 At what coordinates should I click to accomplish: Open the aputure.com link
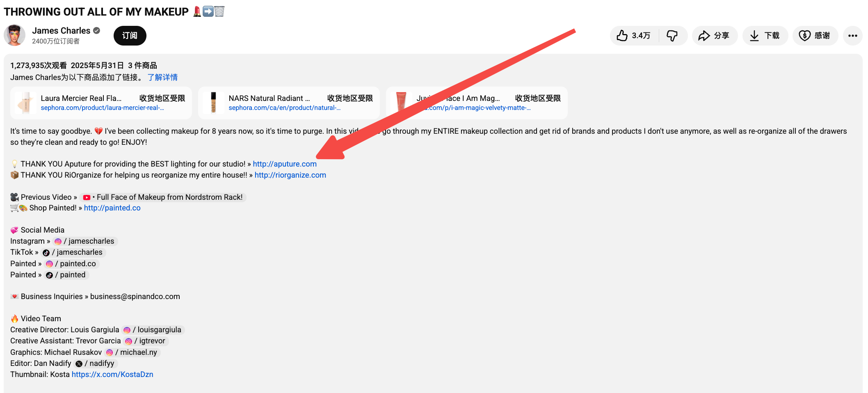pos(284,164)
